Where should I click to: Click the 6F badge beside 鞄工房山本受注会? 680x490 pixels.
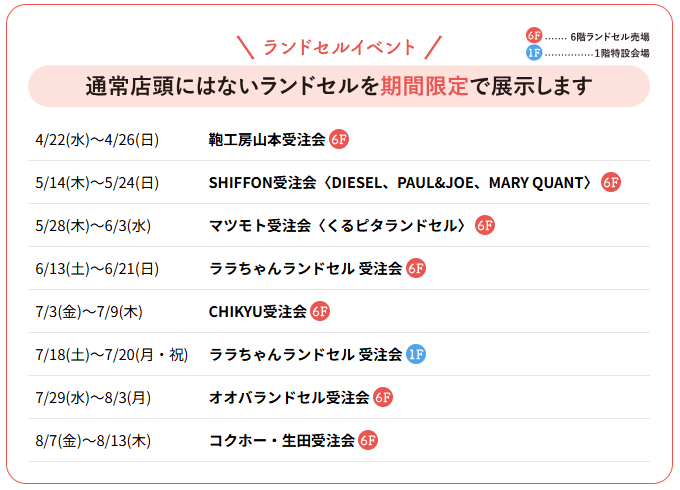click(339, 140)
